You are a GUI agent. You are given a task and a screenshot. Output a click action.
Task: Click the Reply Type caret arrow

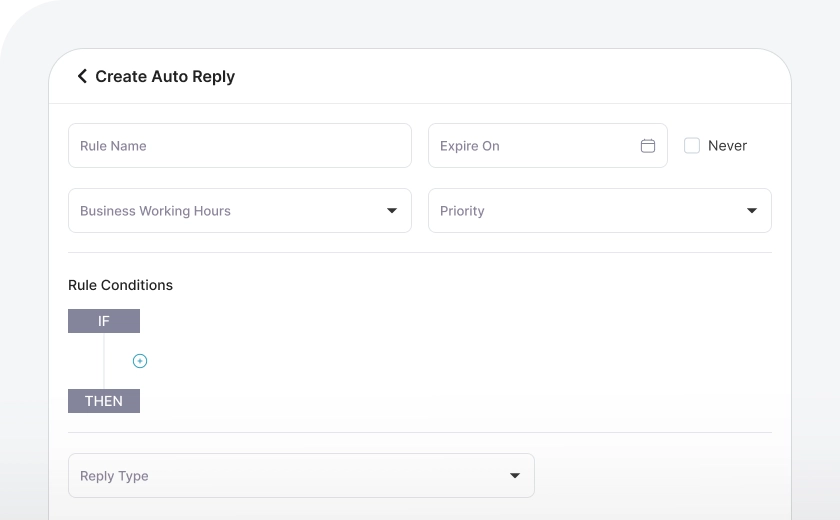click(x=515, y=476)
